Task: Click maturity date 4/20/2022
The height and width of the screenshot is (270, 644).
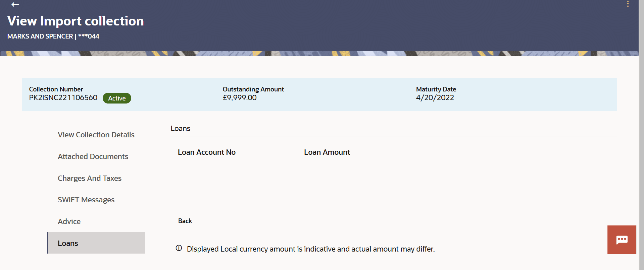Action: pyautogui.click(x=435, y=97)
